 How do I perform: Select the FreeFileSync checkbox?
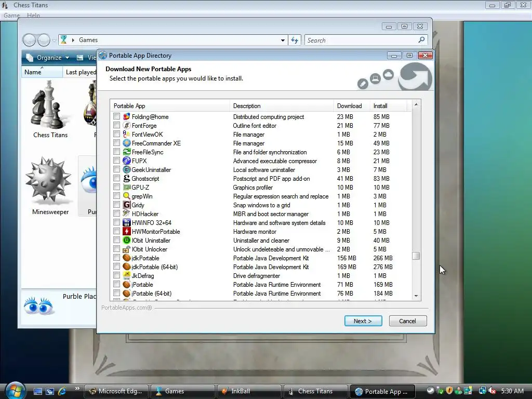[x=117, y=152]
